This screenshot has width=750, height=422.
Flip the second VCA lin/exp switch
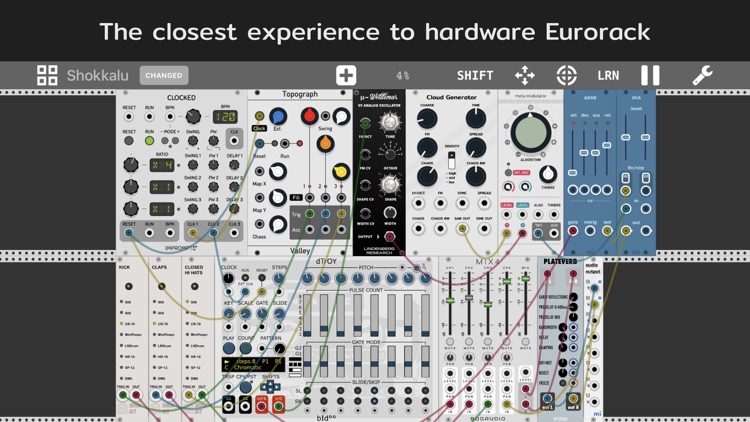[x=646, y=178]
